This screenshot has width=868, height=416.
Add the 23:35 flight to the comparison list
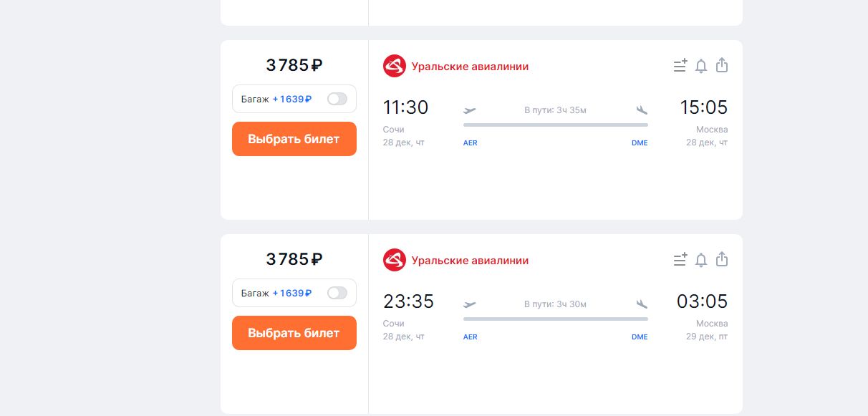[x=680, y=260]
